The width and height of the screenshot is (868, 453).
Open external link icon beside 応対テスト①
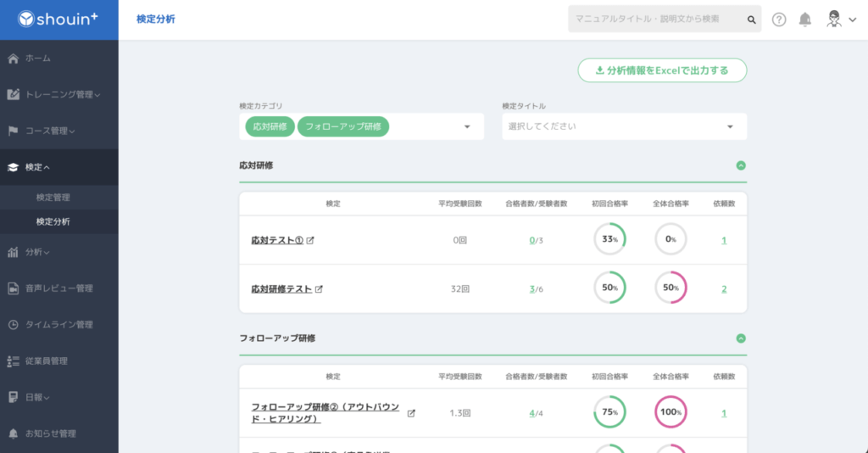(310, 241)
